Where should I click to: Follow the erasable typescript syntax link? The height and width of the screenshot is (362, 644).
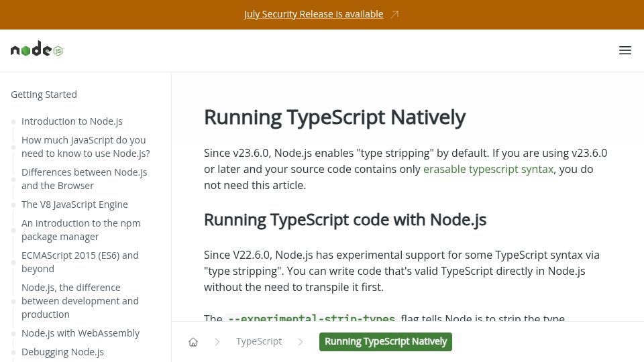click(x=488, y=169)
